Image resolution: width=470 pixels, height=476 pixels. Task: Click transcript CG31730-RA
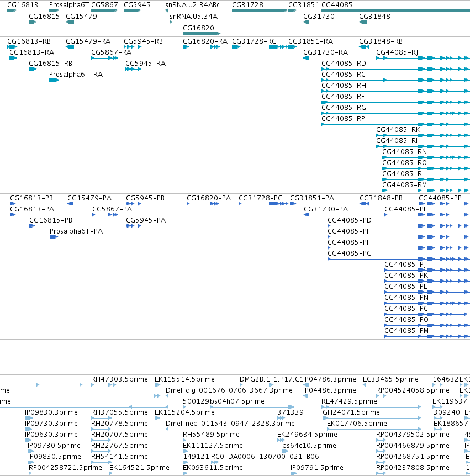[x=325, y=52]
